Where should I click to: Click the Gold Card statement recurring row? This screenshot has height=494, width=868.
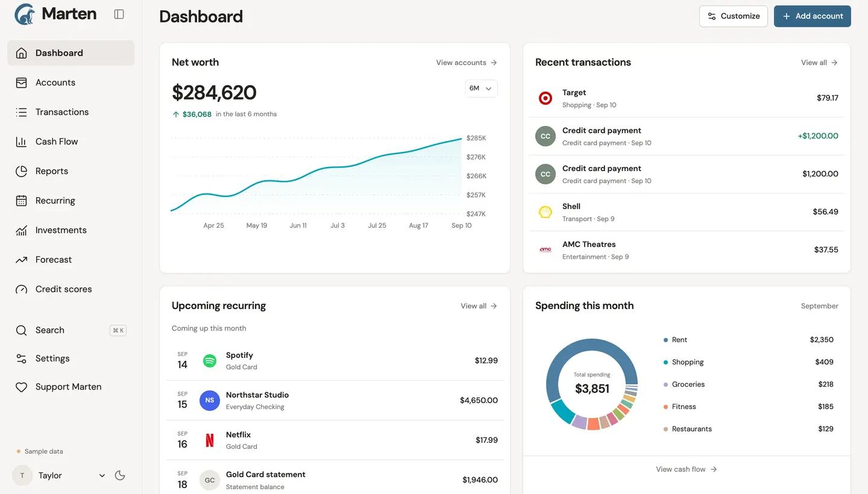pyautogui.click(x=335, y=480)
